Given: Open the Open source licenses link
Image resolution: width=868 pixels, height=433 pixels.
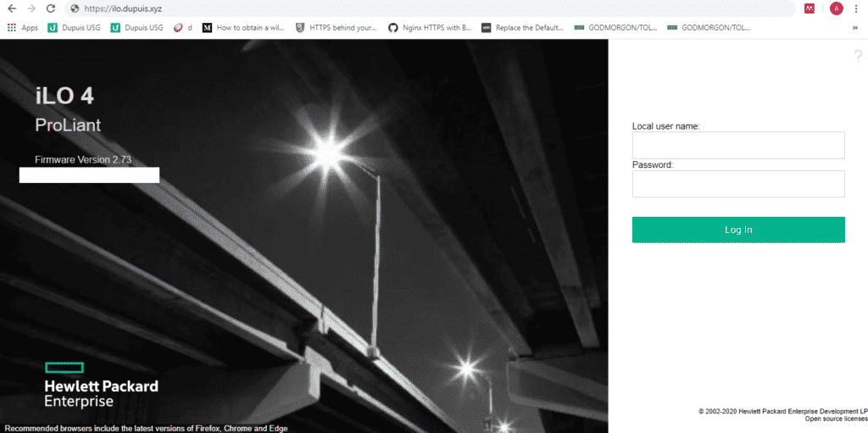Looking at the screenshot, I should (x=836, y=419).
